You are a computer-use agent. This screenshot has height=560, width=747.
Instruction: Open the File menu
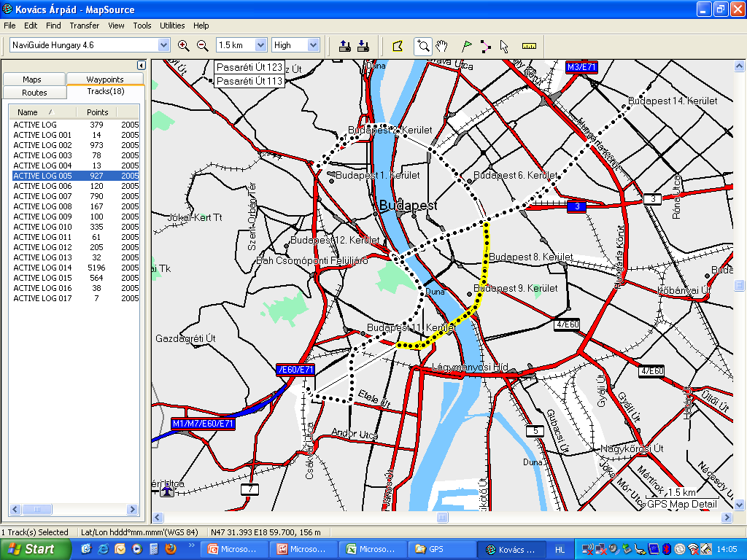tap(9, 26)
